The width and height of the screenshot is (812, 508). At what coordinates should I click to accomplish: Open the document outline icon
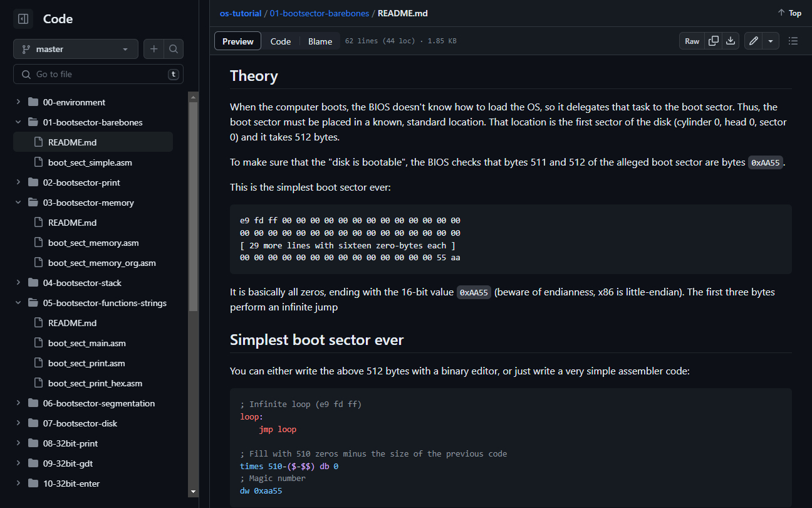click(793, 40)
